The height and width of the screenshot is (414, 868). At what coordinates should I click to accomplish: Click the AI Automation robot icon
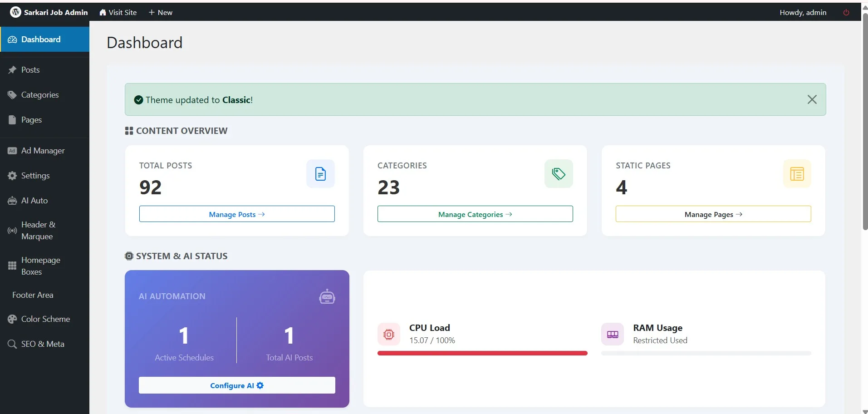[327, 297]
